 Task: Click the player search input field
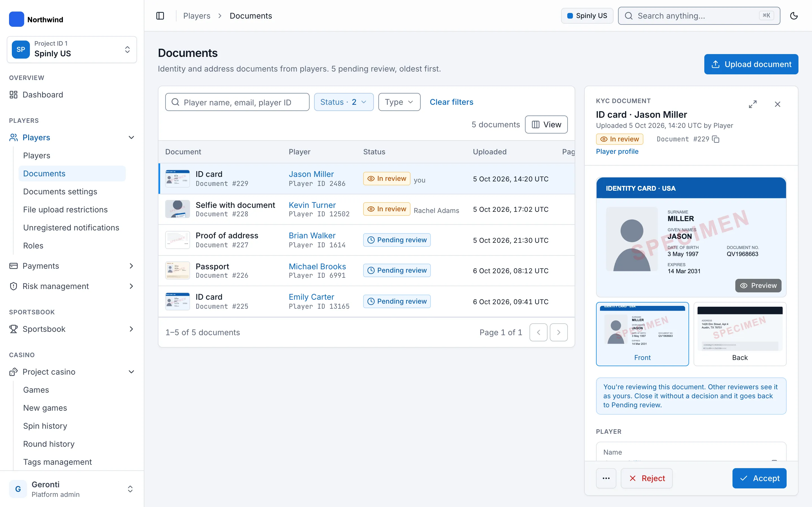click(237, 102)
